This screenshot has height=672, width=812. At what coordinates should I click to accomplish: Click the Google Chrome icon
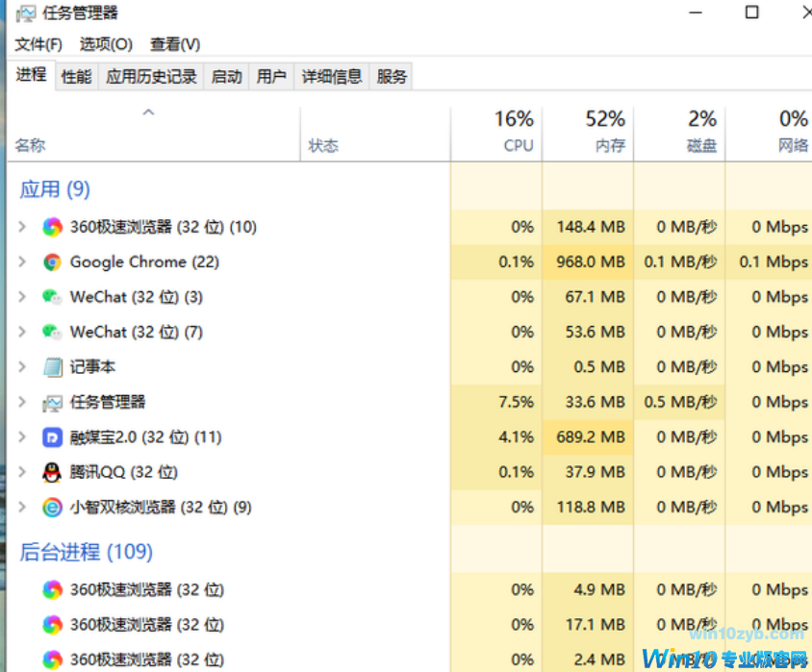coord(52,261)
